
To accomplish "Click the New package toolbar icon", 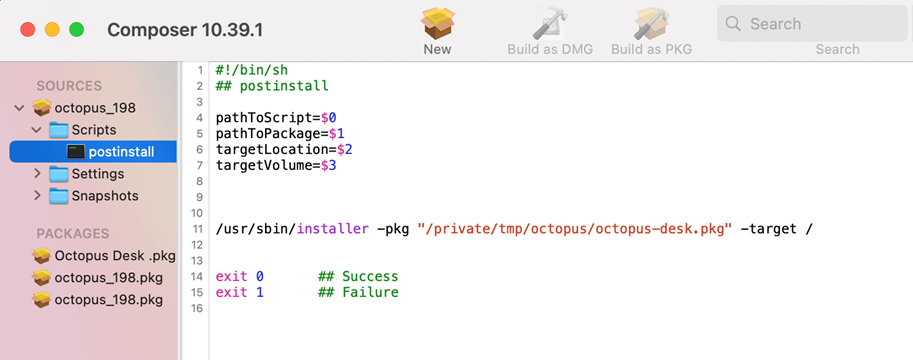I will 437,23.
